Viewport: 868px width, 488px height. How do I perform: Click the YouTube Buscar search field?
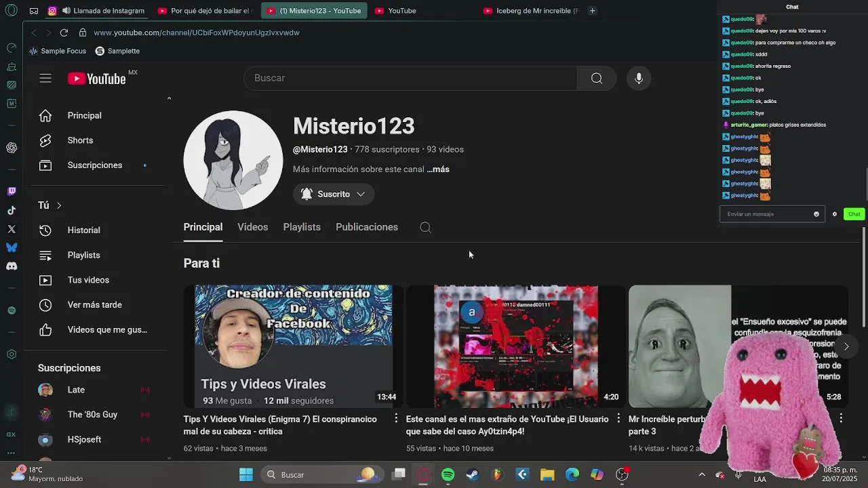tap(410, 78)
